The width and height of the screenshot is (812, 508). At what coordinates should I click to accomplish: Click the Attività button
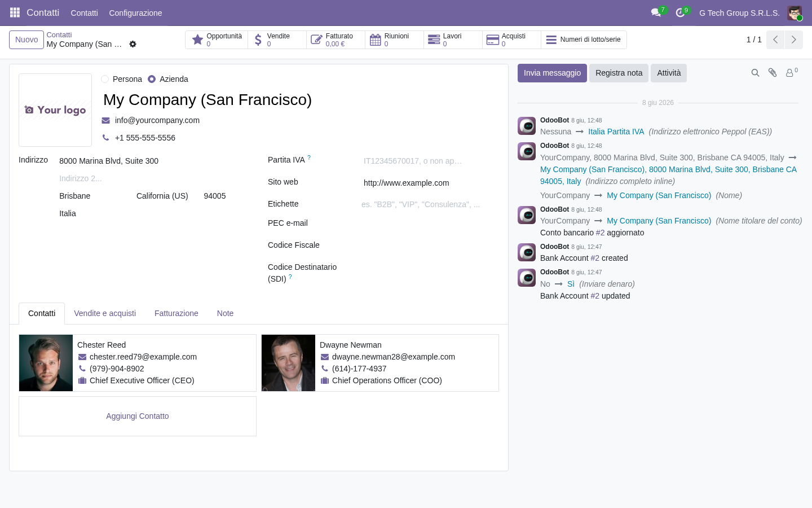point(669,73)
